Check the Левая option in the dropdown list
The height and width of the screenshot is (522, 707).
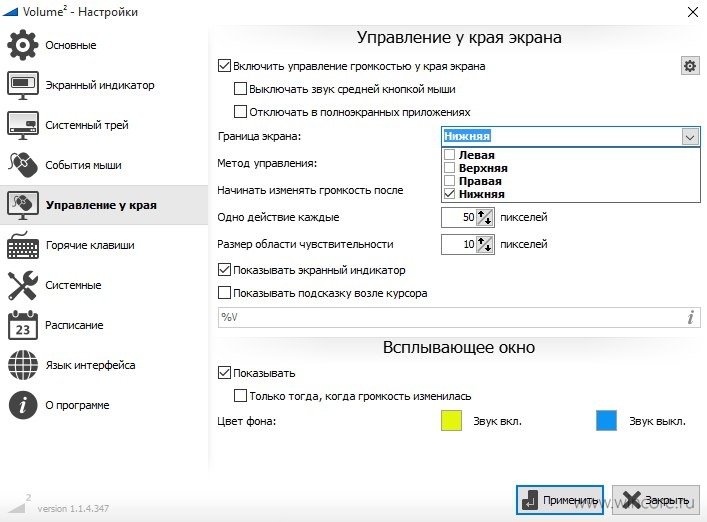coord(449,155)
